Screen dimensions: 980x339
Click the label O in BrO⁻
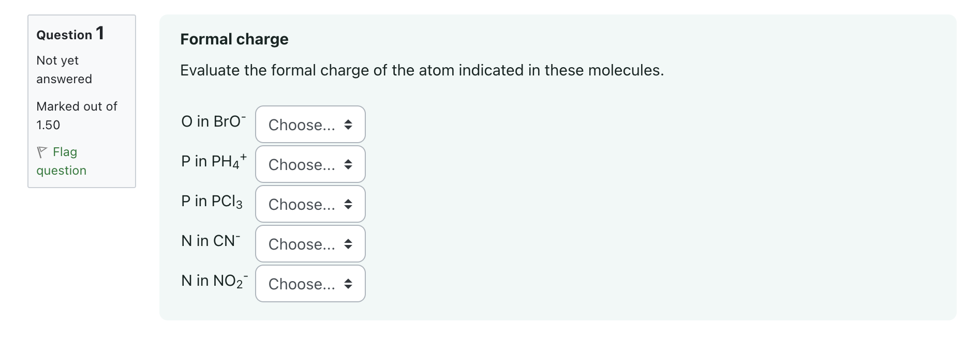point(213,121)
